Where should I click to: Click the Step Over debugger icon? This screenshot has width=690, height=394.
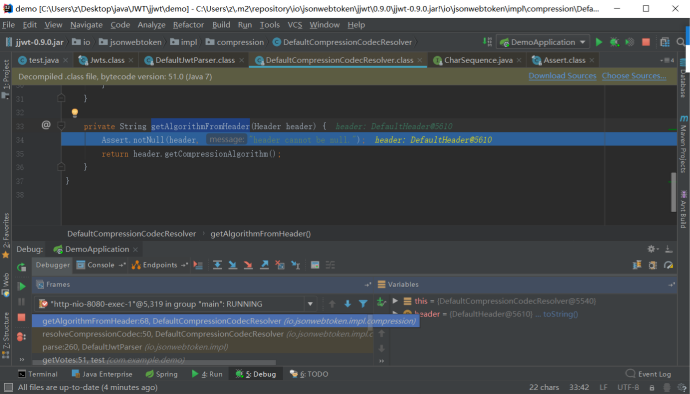(x=217, y=265)
